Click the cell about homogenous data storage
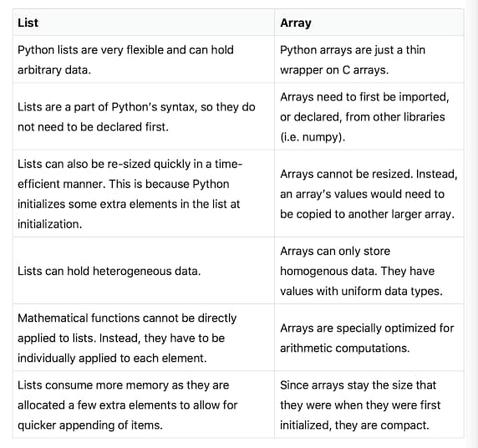The width and height of the screenshot is (478, 448). pyautogui.click(x=369, y=271)
